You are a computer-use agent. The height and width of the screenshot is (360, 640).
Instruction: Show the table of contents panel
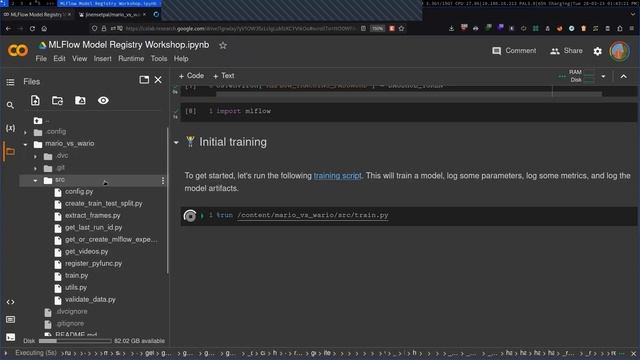[10, 82]
